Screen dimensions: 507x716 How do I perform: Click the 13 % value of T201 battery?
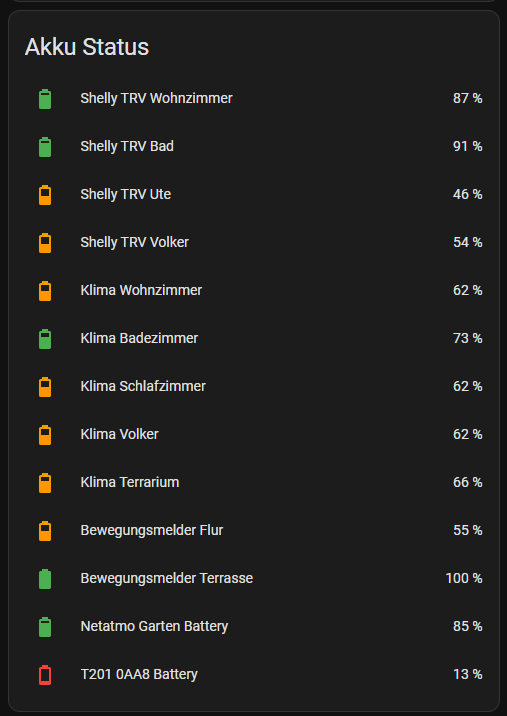(468, 674)
